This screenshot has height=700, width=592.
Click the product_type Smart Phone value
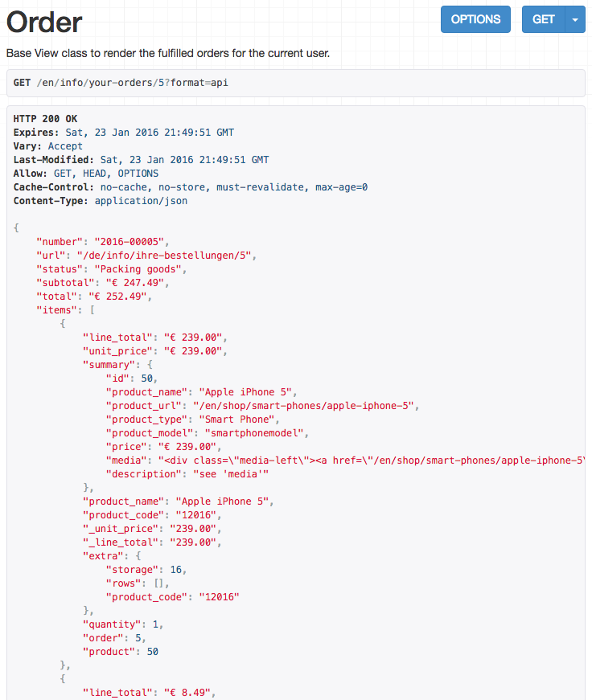pos(236,420)
